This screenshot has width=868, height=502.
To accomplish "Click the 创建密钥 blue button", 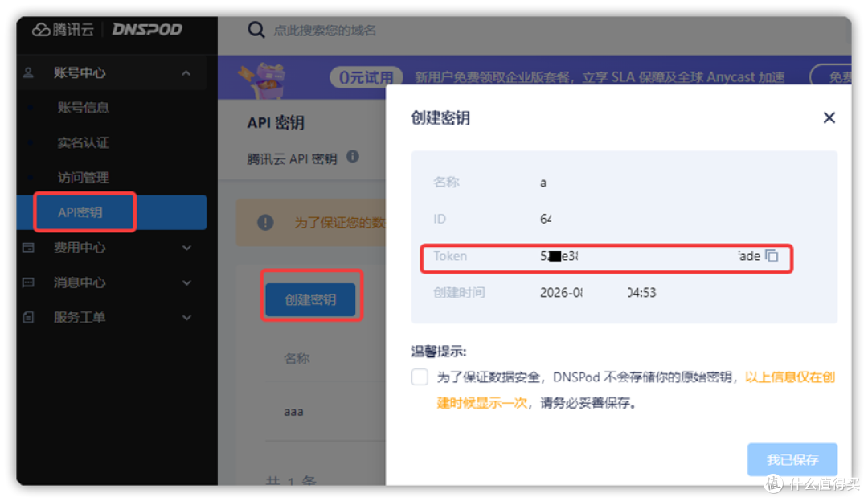I will (310, 300).
